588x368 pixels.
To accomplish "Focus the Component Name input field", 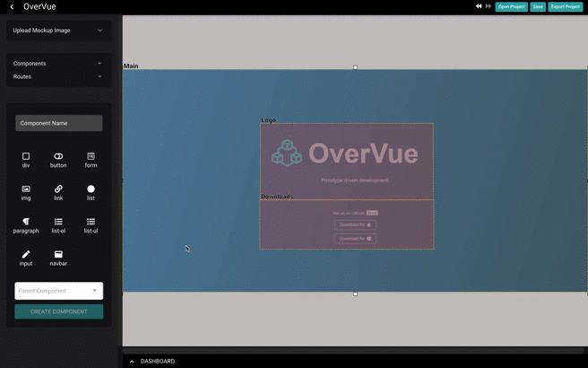I will click(x=59, y=123).
